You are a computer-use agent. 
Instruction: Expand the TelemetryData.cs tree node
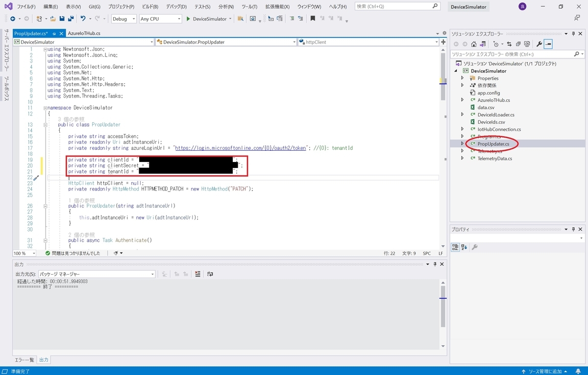tap(462, 158)
